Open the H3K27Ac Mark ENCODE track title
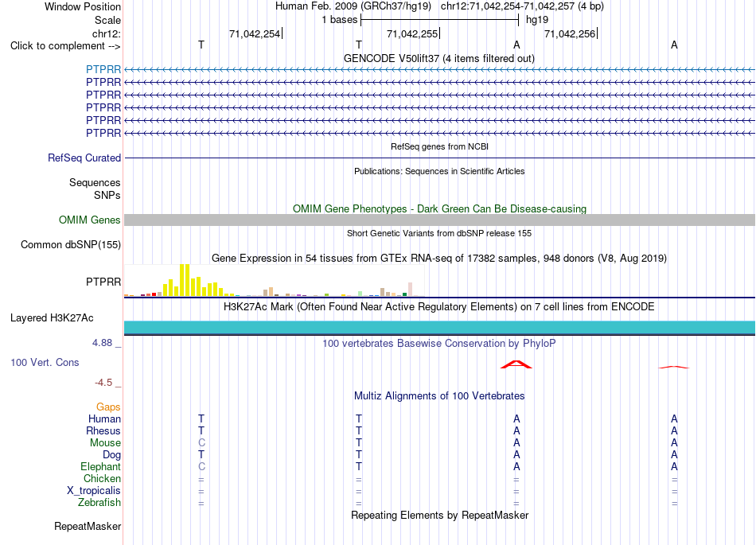756x545 pixels. (x=439, y=307)
